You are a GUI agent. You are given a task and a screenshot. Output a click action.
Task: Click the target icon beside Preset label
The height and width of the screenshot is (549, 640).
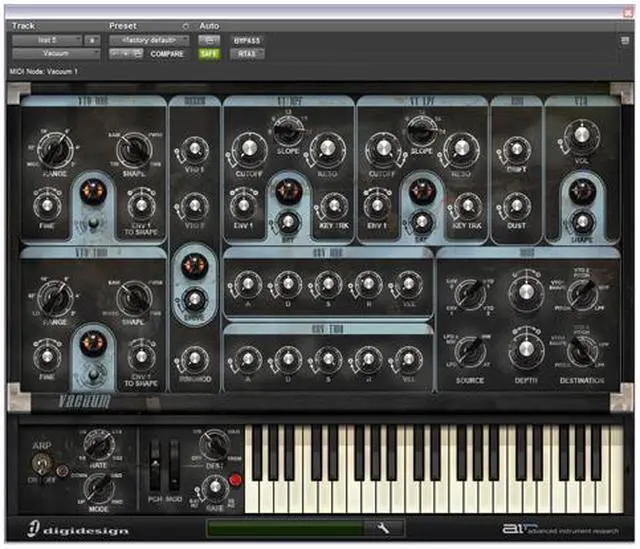click(186, 26)
